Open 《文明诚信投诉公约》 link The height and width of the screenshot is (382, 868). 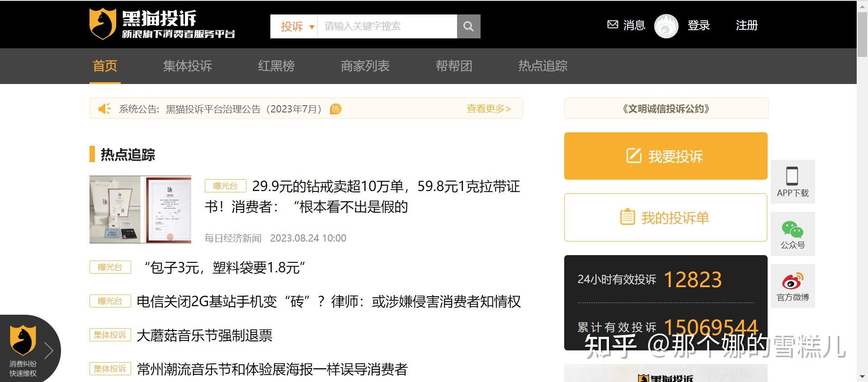666,109
